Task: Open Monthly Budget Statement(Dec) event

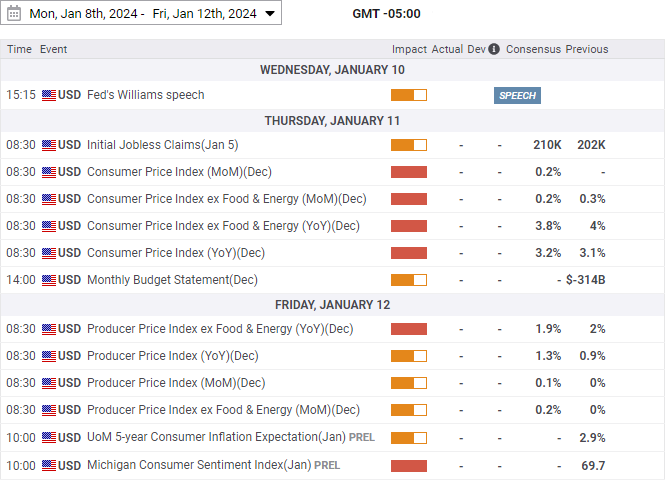Action: (172, 280)
